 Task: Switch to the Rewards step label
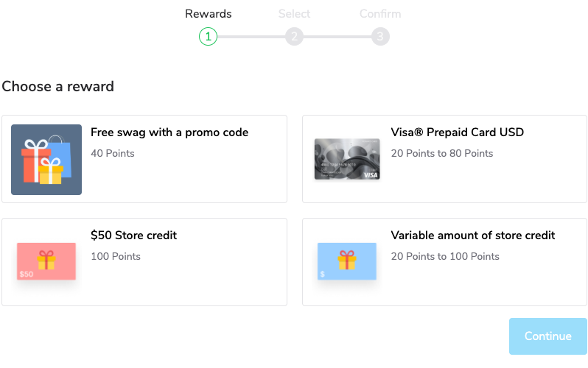(x=208, y=14)
